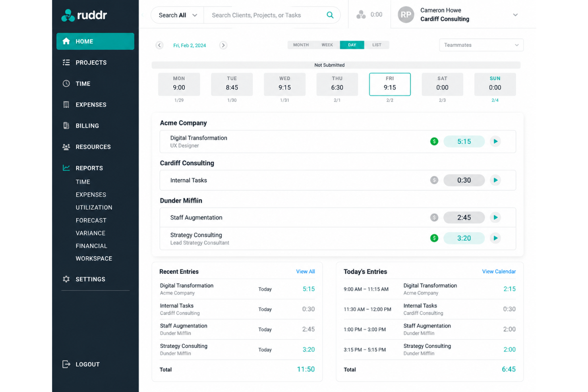Start timer for Staff Augmentation

495,217
